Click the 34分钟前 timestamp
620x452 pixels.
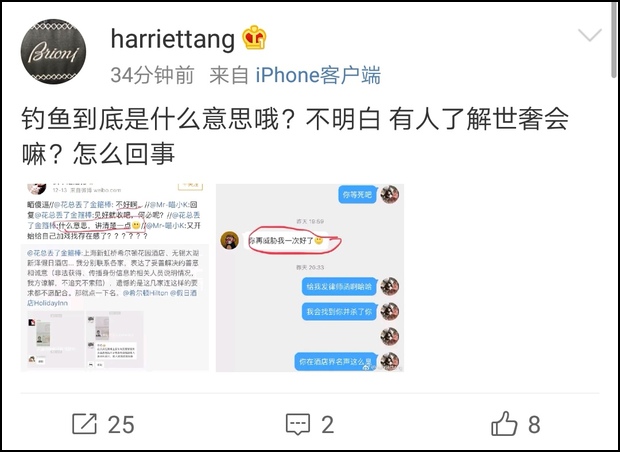coord(152,75)
